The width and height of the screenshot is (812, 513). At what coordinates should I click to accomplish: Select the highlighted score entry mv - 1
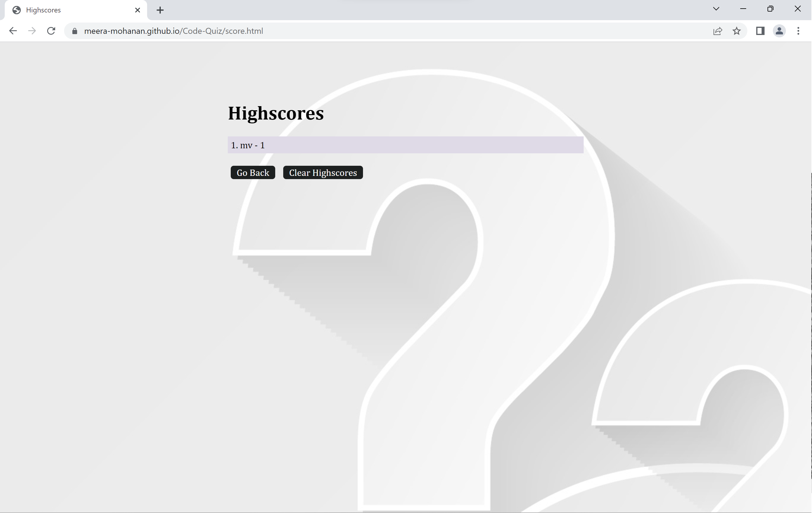coord(405,145)
